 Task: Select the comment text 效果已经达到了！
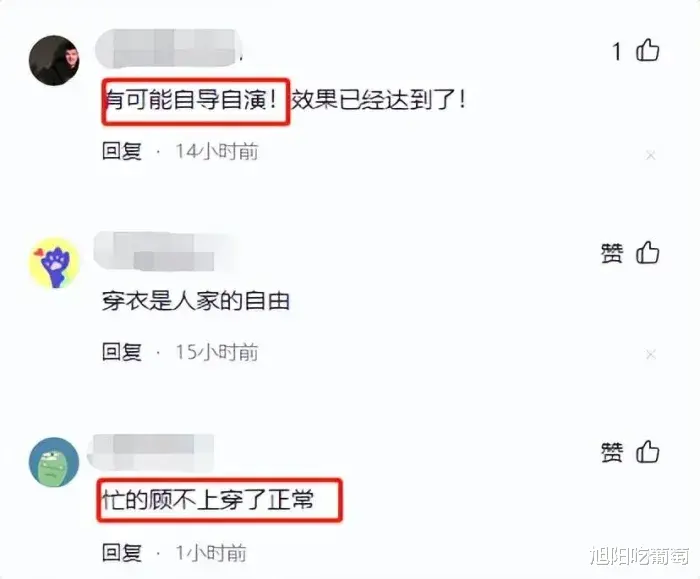click(379, 100)
